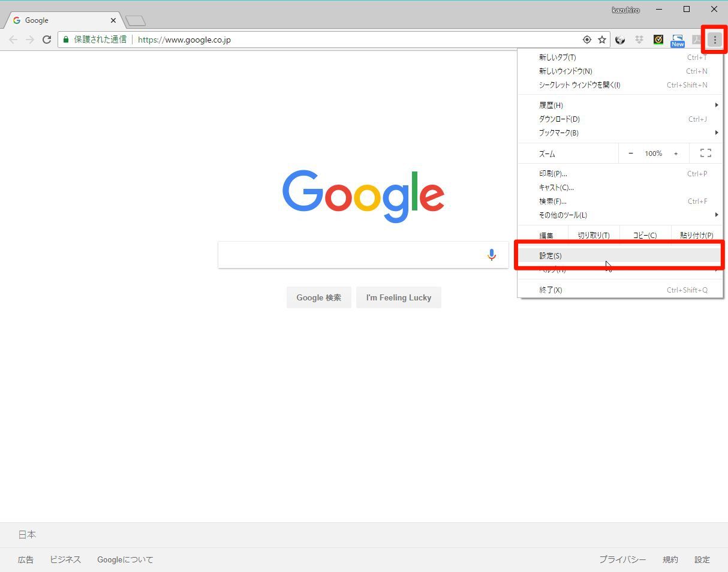Viewport: 728px width, 572px height.
Task: Open the Dropbox extension icon
Action: point(639,40)
